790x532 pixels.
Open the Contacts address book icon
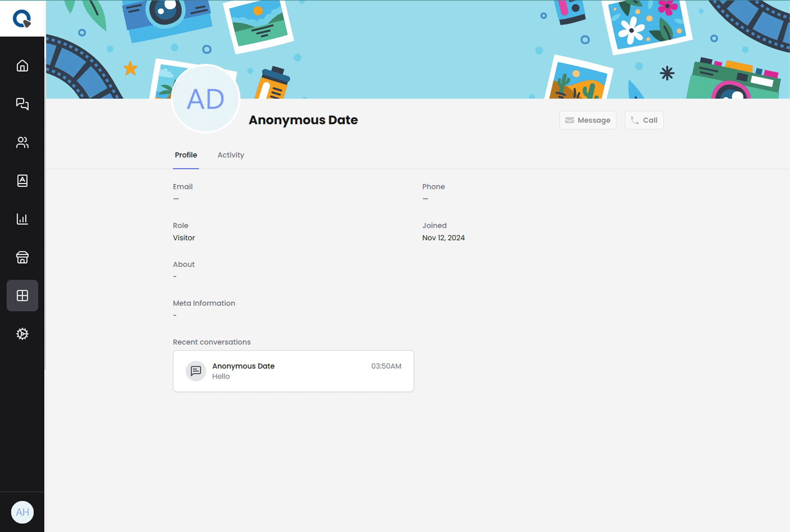pos(22,181)
